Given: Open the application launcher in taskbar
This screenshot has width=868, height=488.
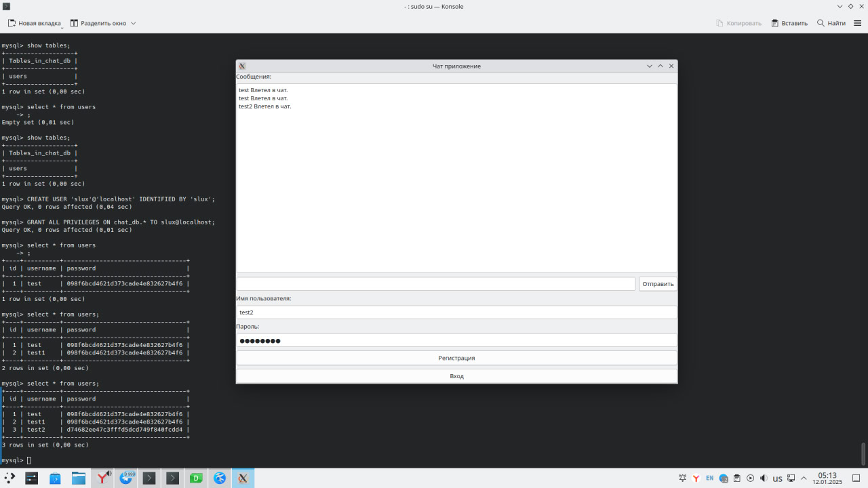Looking at the screenshot, I should click(10, 479).
